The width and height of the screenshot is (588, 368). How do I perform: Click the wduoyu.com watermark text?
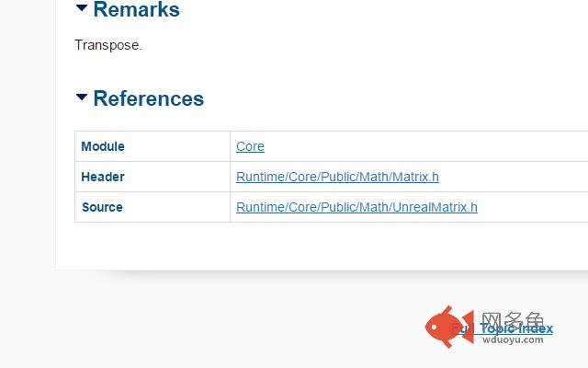513,339
